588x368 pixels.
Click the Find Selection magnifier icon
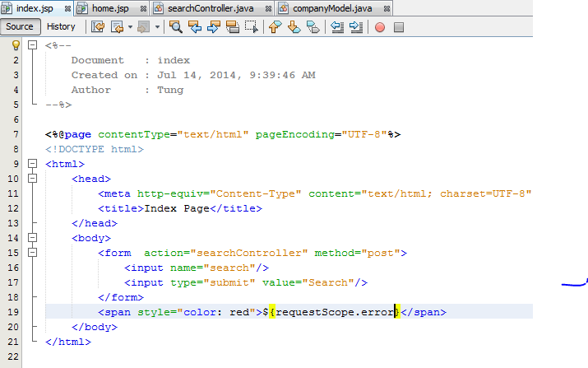tap(175, 27)
